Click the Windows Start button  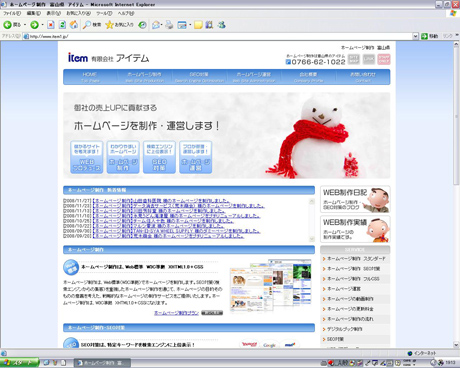coord(19,363)
